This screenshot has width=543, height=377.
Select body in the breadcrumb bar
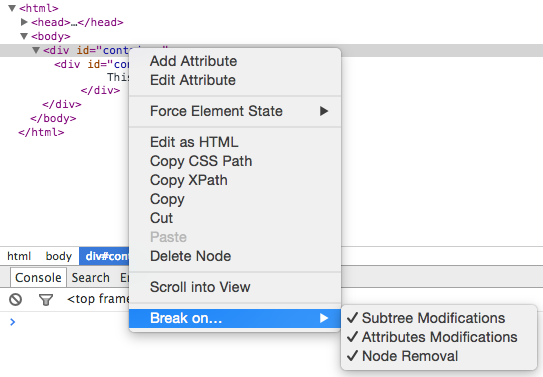(59, 256)
